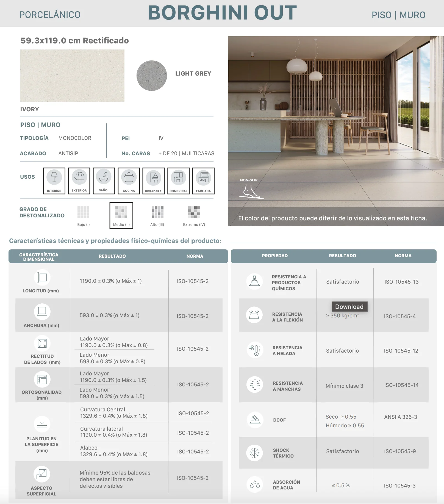Click the ANSI A 326-3 norm
Image resolution: width=444 pixels, height=504 pixels.
401,417
